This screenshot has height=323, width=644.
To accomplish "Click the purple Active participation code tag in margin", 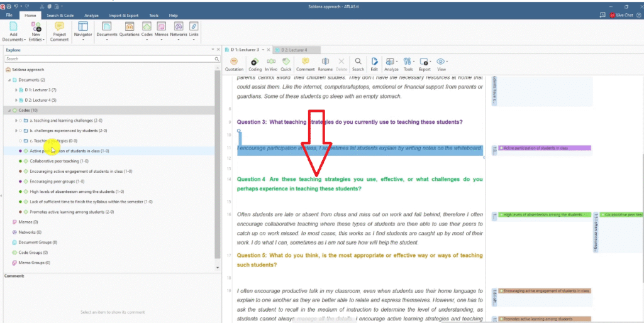I will 544,148.
